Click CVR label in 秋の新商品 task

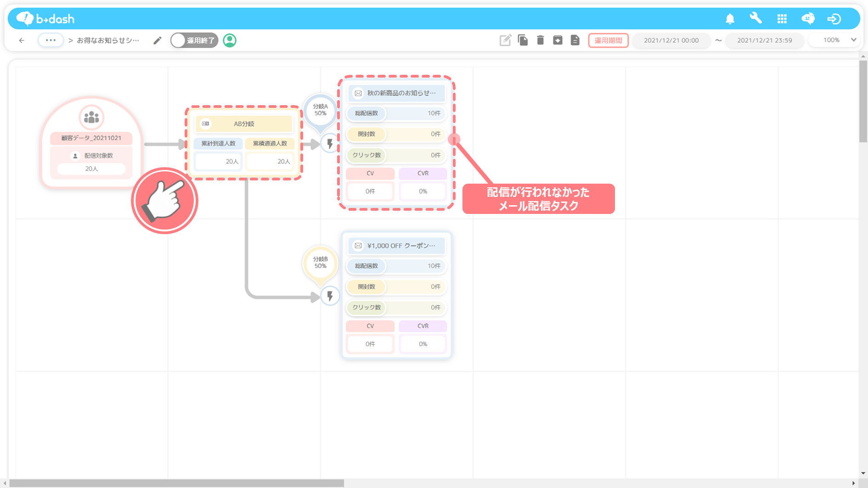[423, 174]
